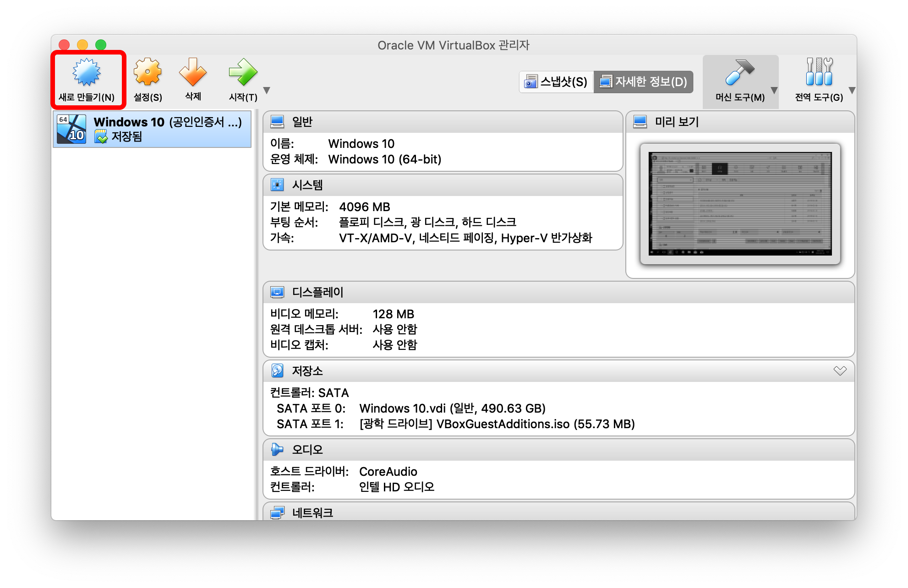Click the Storage (저장소) section disk icon
The width and height of the screenshot is (908, 588).
click(x=277, y=370)
